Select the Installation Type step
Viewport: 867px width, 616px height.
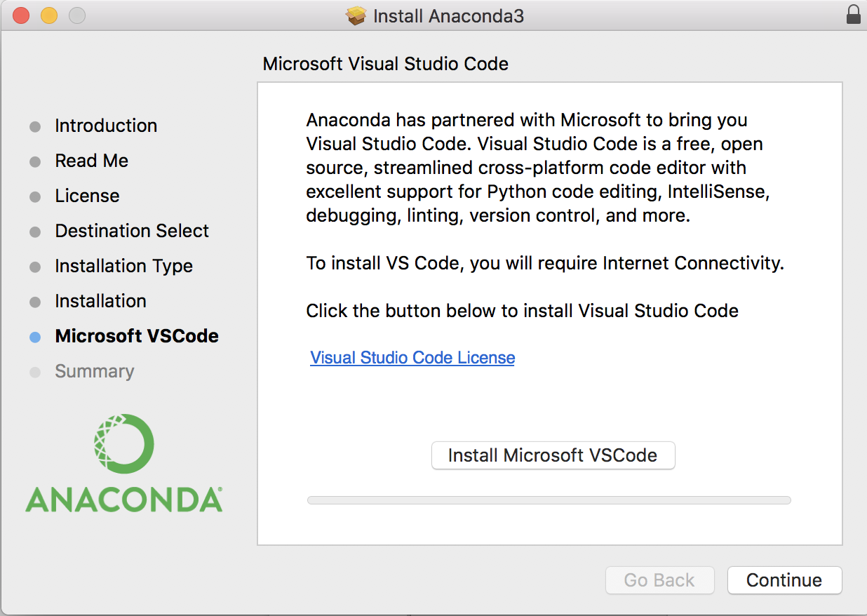[123, 266]
